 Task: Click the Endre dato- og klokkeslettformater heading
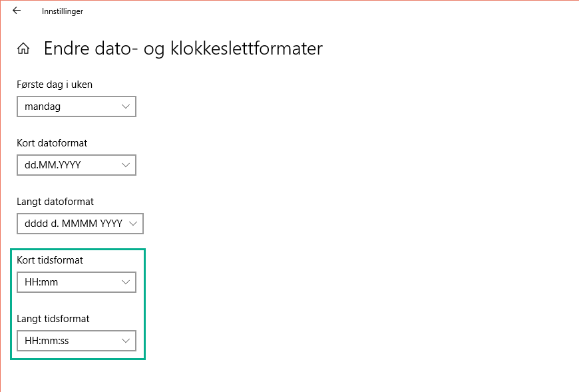pos(183,49)
